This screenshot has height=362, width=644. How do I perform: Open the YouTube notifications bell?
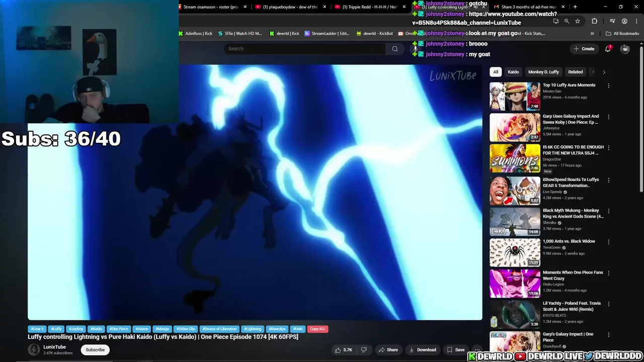(x=608, y=49)
